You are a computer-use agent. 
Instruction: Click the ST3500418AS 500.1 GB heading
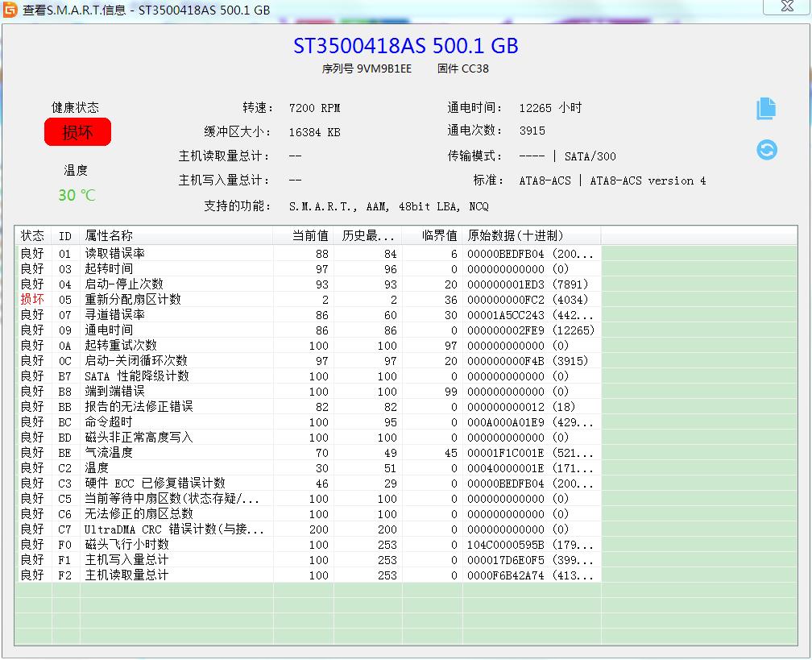point(405,46)
